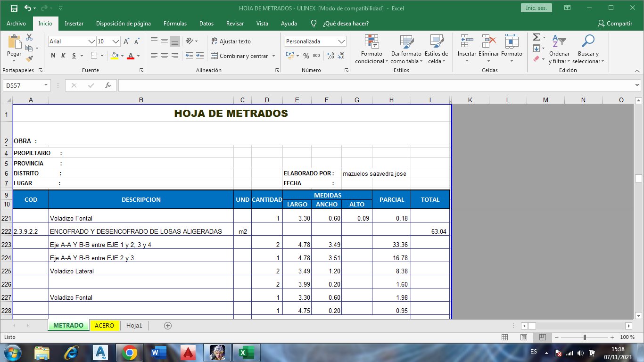Toggle underline S formatting
Image resolution: width=644 pixels, height=362 pixels.
coord(74,56)
